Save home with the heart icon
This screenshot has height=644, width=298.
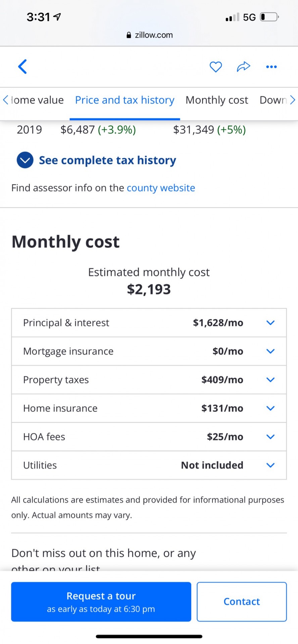(216, 67)
